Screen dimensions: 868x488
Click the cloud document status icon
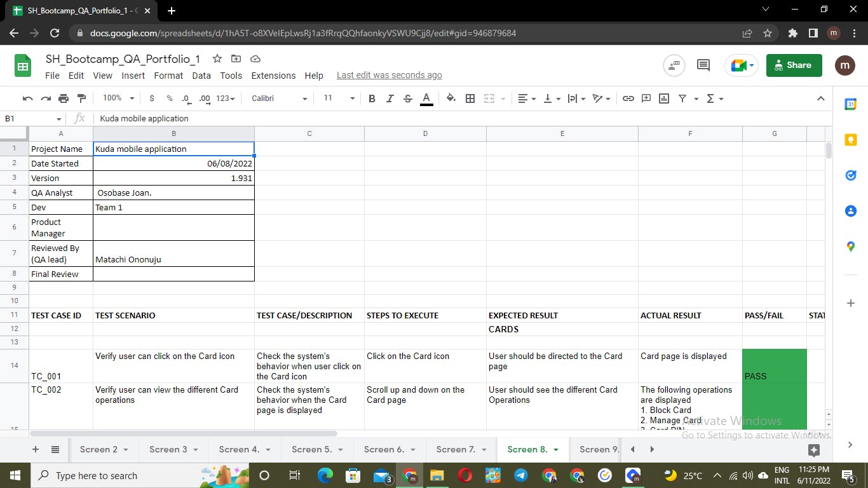(255, 58)
